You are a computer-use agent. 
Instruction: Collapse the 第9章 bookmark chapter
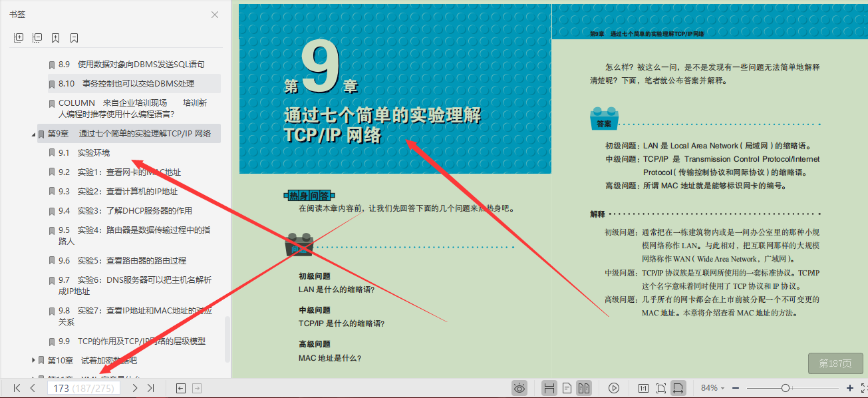tap(32, 133)
